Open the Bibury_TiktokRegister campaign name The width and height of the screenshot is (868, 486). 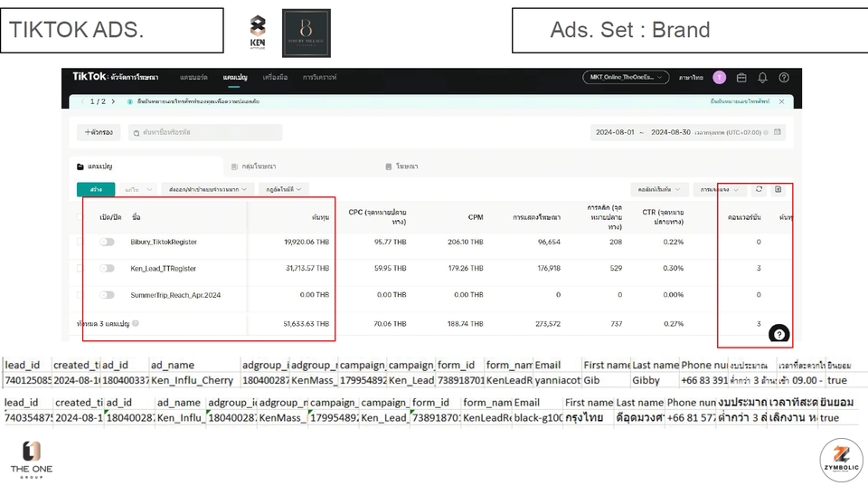pyautogui.click(x=164, y=243)
